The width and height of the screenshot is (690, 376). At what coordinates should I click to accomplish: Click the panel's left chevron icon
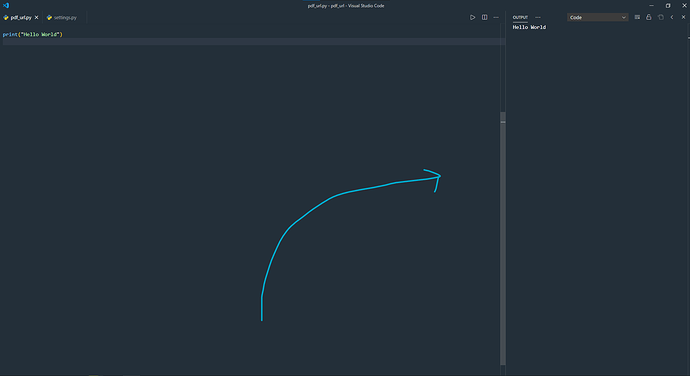(672, 18)
